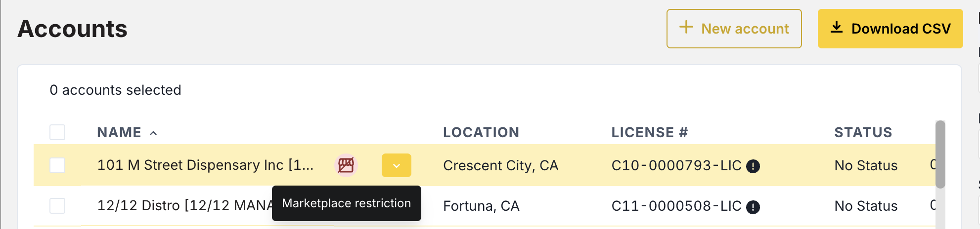
Task: Click the Crescent City, CA location cell
Action: click(500, 165)
